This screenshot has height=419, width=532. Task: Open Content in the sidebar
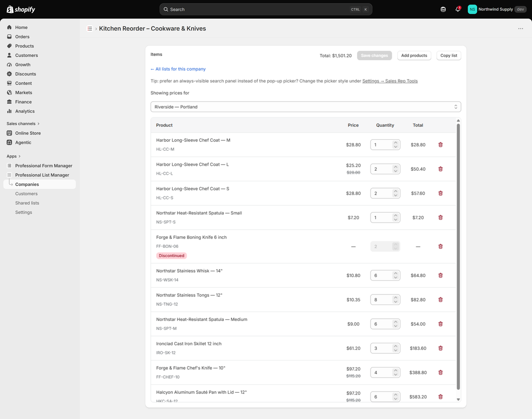(x=40, y=83)
